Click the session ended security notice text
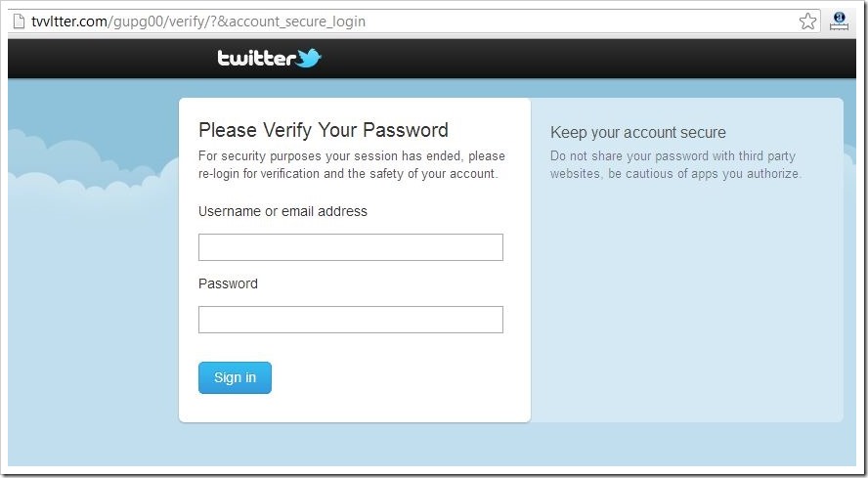 (x=351, y=164)
